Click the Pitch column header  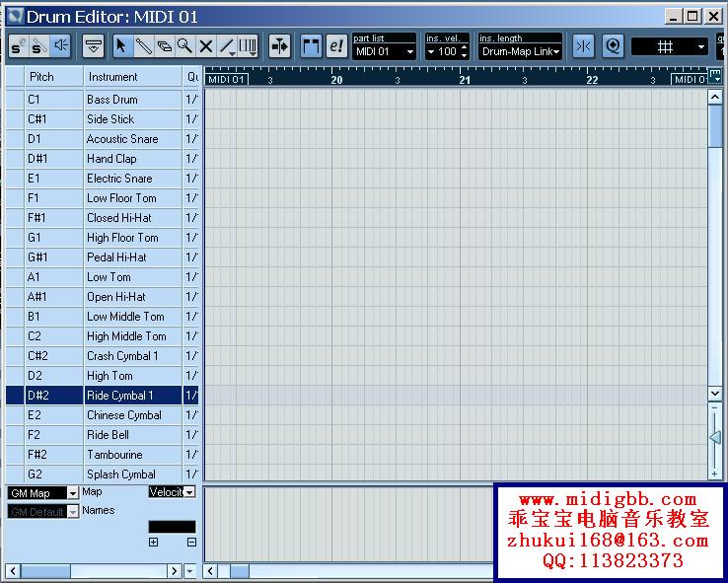53,77
